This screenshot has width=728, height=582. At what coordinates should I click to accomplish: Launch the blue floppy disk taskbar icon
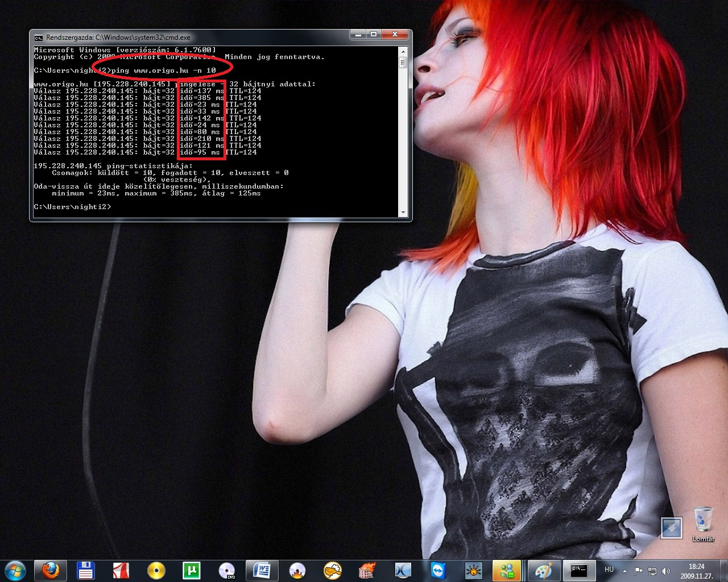pos(86,570)
